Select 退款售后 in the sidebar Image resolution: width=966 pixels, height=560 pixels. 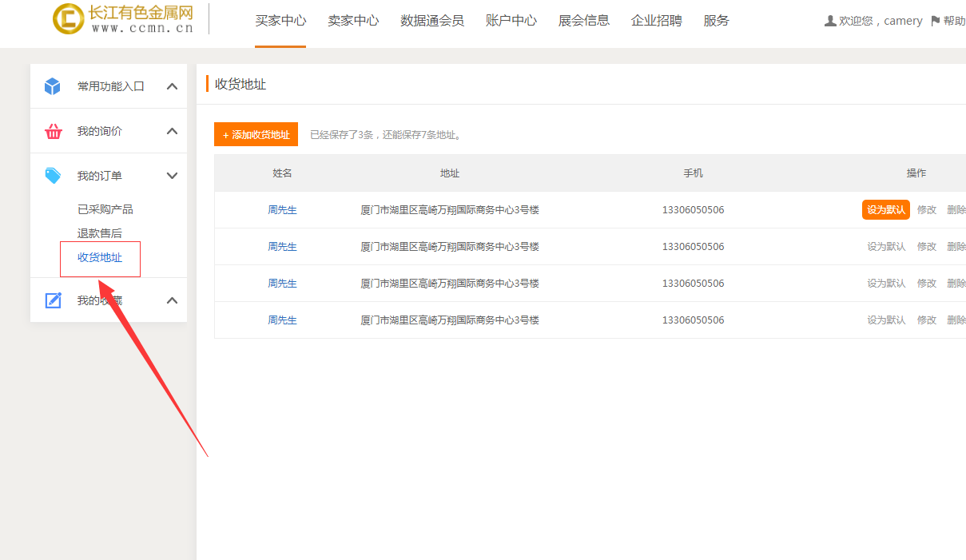[100, 233]
